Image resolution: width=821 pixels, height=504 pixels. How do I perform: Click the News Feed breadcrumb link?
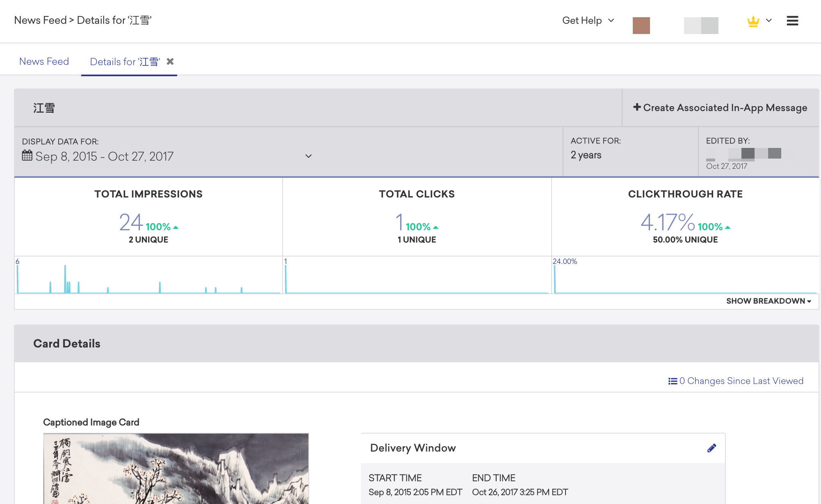(x=40, y=20)
